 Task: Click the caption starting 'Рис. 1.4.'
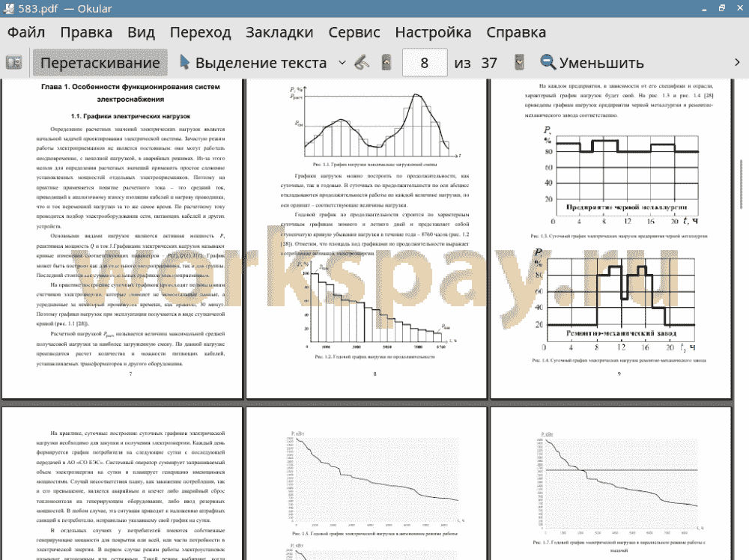point(619,360)
